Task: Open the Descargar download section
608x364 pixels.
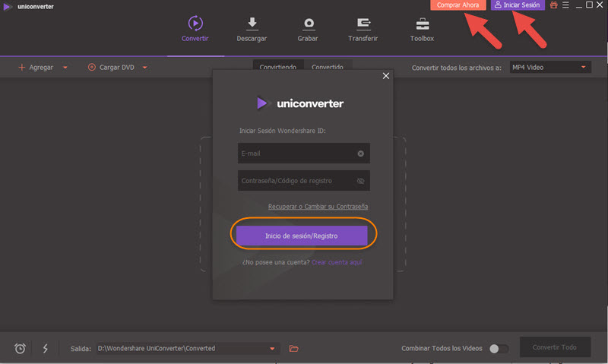Action: pos(252,30)
